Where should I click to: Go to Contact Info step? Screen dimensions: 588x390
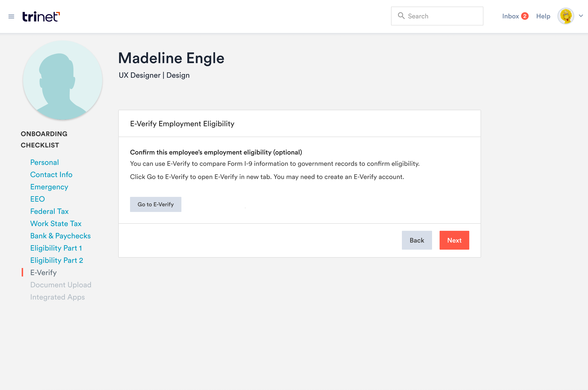[51, 175]
